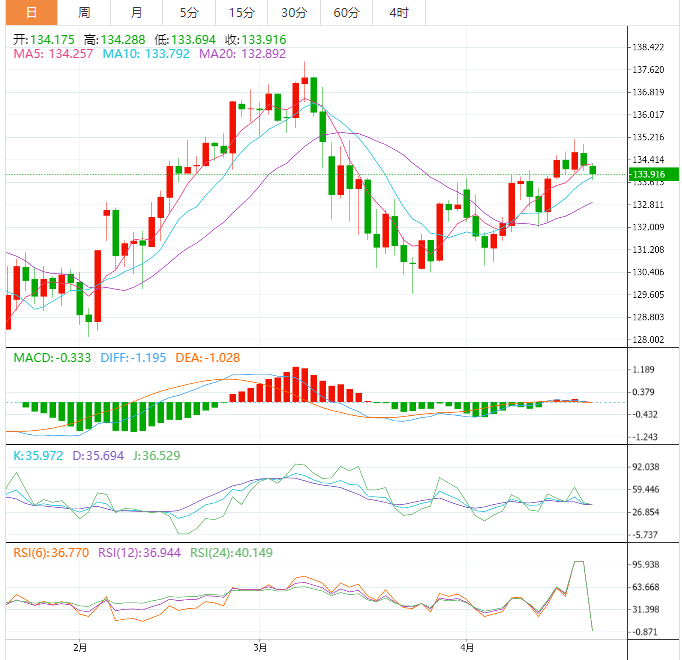Click the RSI(12):36.944 label

click(x=139, y=553)
